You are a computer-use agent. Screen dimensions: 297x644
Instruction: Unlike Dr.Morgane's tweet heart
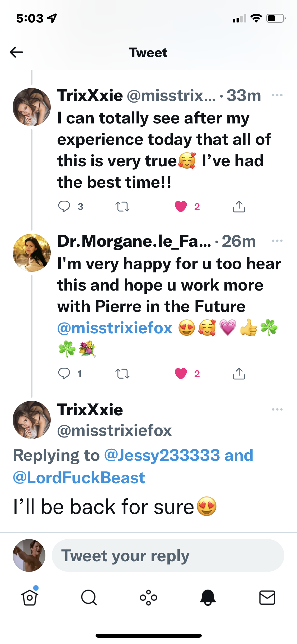[x=181, y=374]
